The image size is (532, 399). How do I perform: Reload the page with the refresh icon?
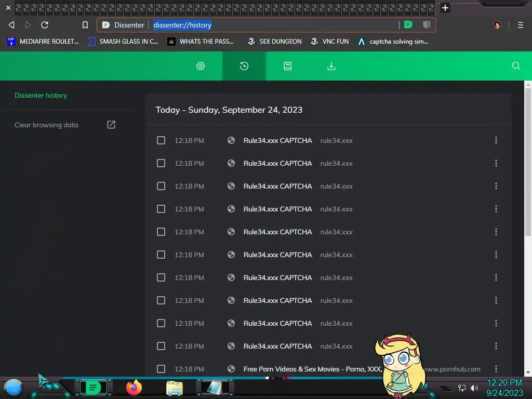(45, 25)
